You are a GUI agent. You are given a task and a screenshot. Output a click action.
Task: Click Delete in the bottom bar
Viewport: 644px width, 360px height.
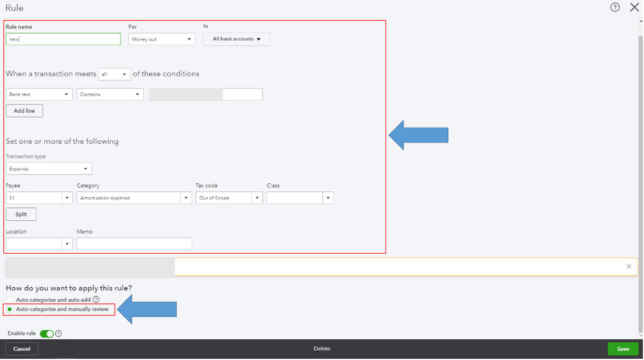(322, 348)
